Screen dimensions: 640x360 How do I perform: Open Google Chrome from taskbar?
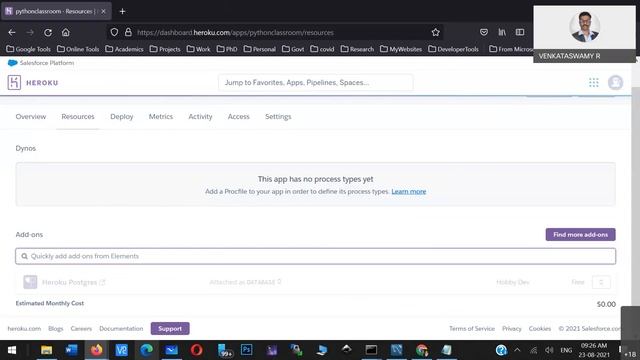click(422, 350)
